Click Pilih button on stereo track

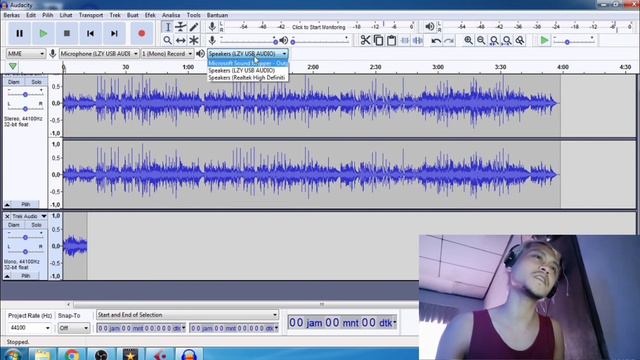[26, 204]
